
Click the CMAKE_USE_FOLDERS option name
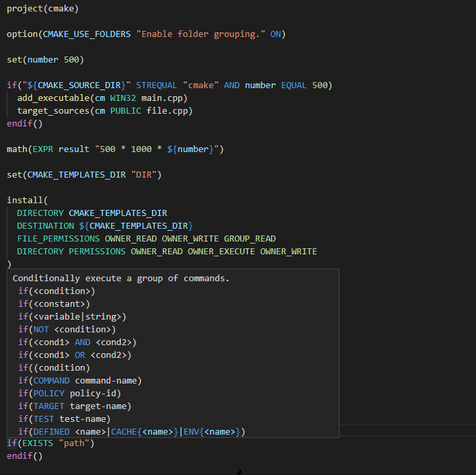pos(87,34)
